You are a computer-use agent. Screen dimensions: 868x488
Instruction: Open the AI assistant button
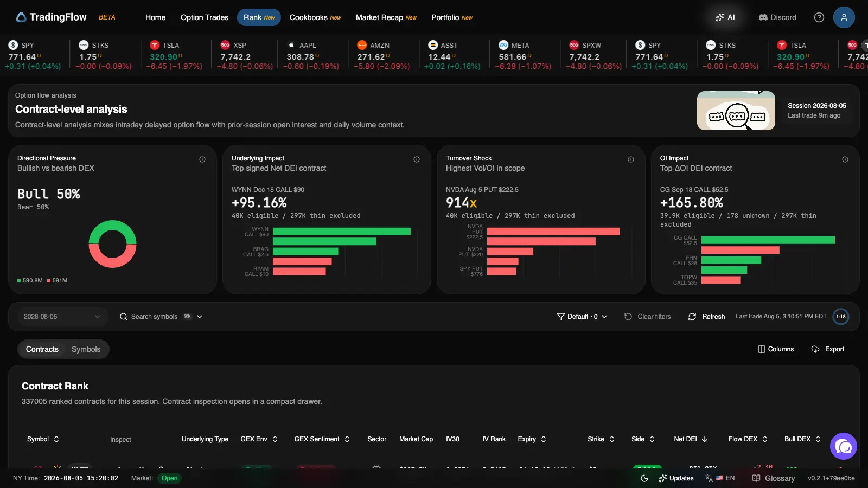click(725, 17)
